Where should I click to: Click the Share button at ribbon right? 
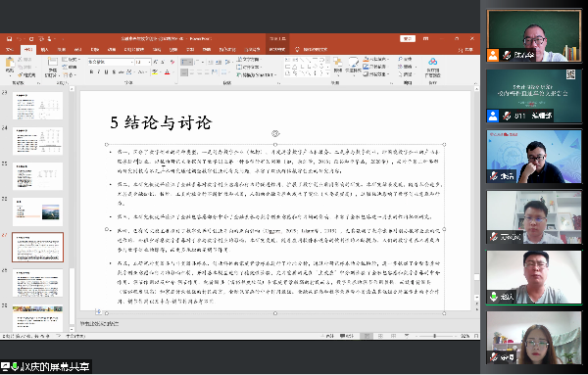pos(466,50)
